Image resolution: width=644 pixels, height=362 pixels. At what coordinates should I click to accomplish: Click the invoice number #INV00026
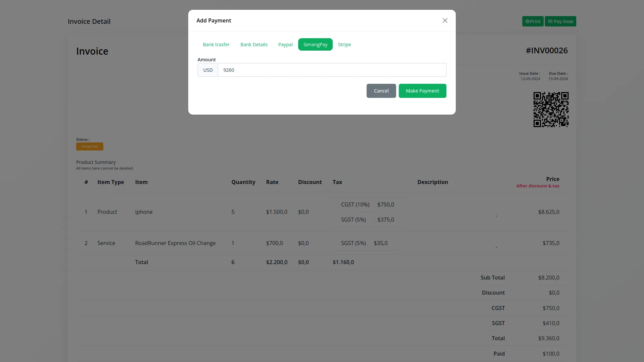coord(546,50)
